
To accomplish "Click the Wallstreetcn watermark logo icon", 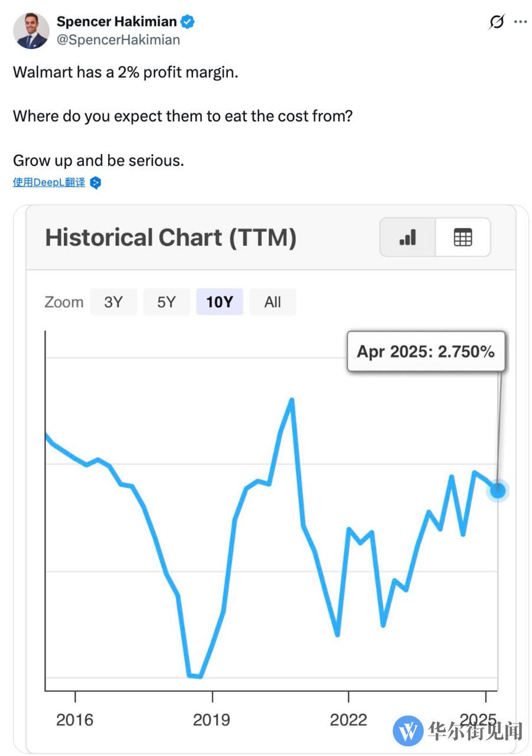I will pos(408,731).
